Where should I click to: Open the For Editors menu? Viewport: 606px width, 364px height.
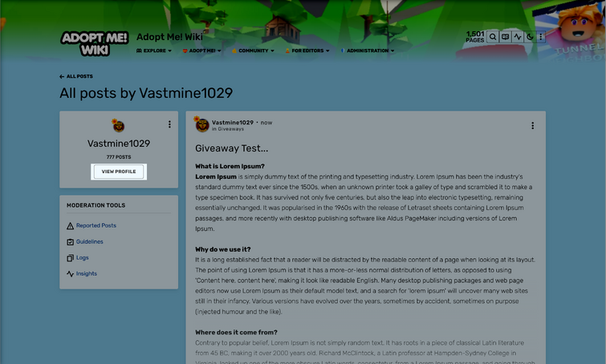coord(307,51)
